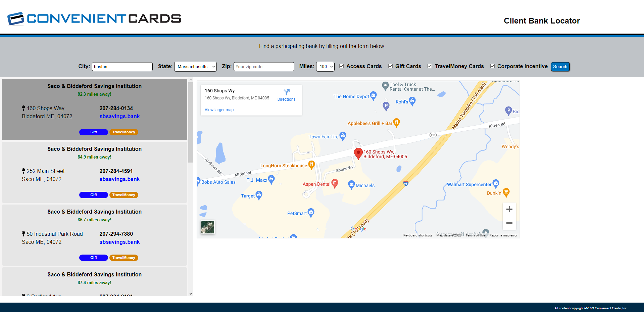Open the Miles distance dropdown
The height and width of the screenshot is (312, 644).
click(325, 66)
